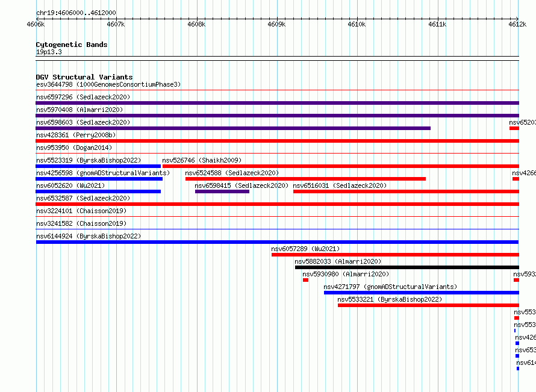Open the nsv6532587 (Sedlazeck2020) label
The image size is (536, 392).
coord(83,198)
